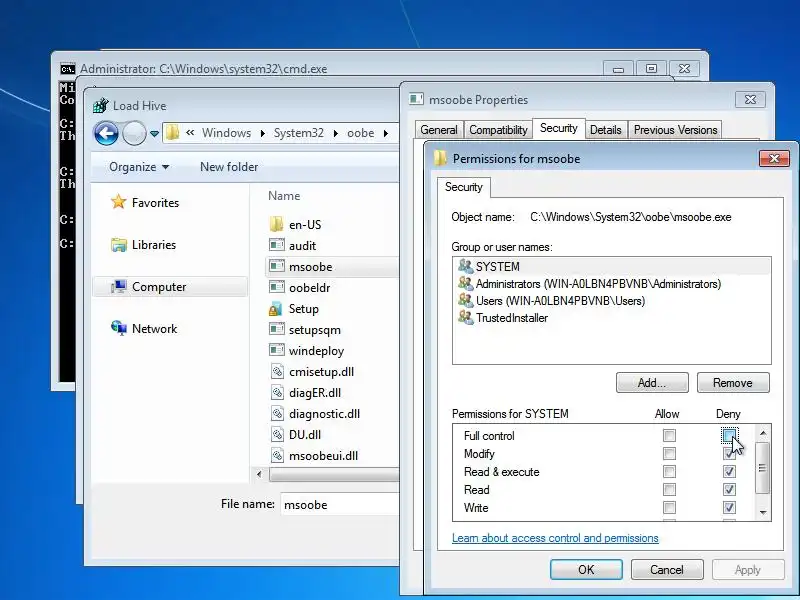Viewport: 800px width, 600px height.
Task: Check Allow for Read permission
Action: click(x=669, y=490)
